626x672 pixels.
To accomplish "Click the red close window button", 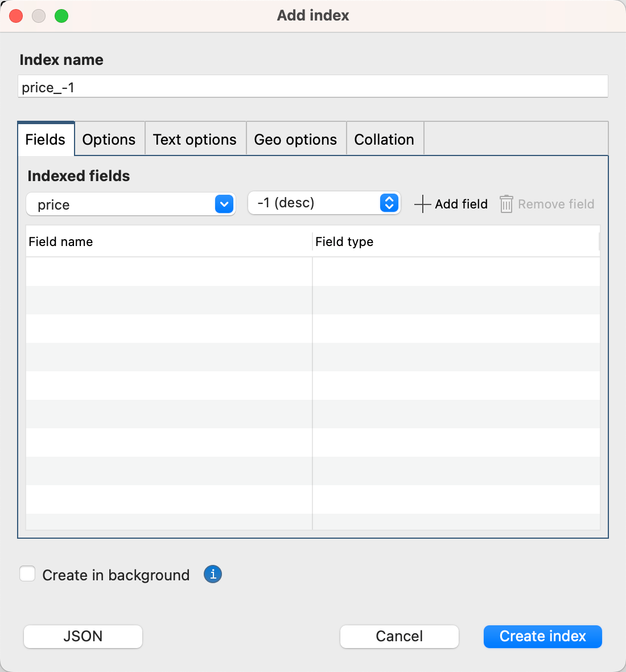I will click(16, 16).
